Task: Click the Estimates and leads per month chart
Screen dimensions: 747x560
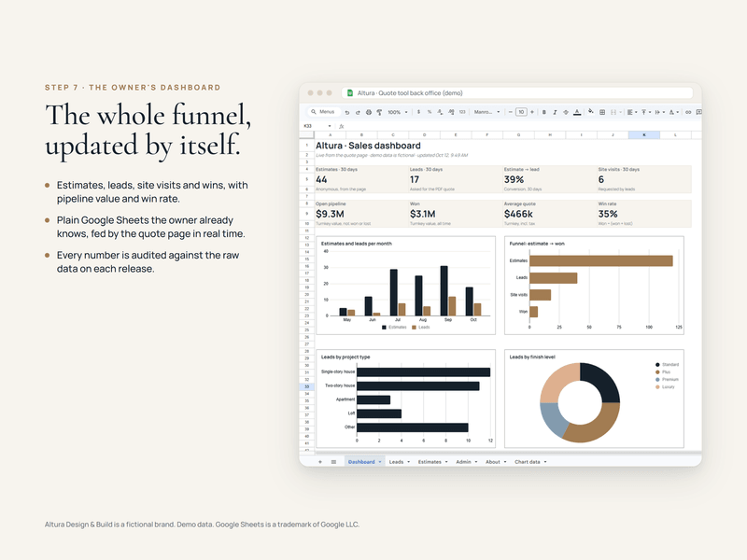Action: 406,286
